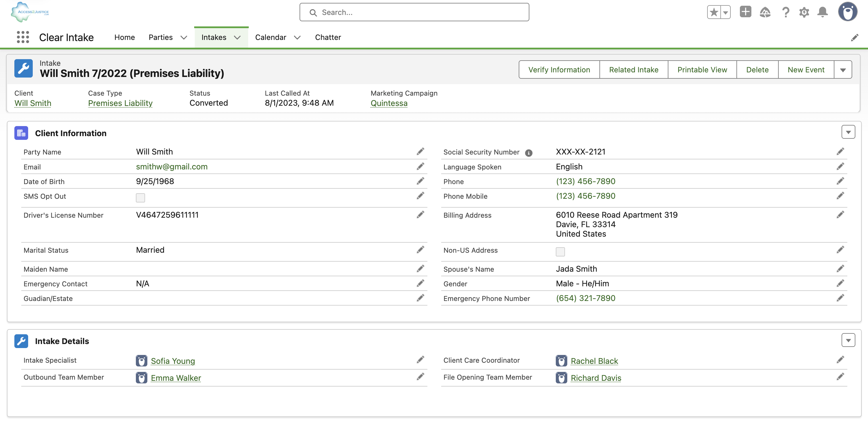Edit the Guadian/Estate field
Viewport: 868px width, 421px height.
pos(420,298)
